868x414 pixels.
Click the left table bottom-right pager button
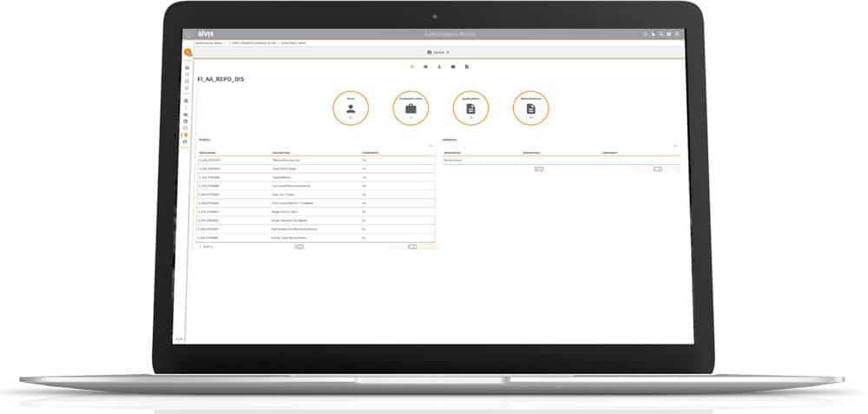412,246
